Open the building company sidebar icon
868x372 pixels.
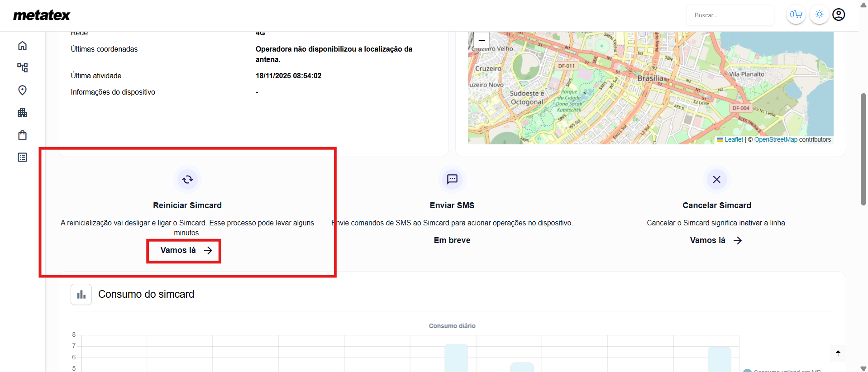(x=22, y=113)
